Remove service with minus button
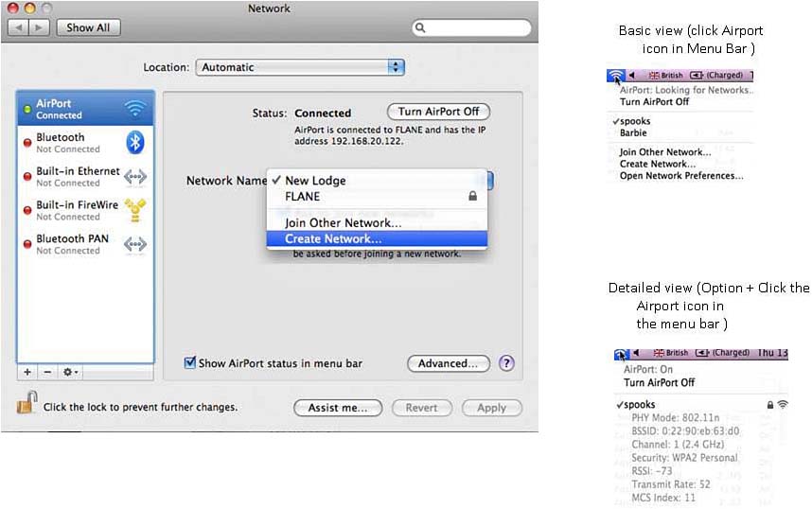 pyautogui.click(x=47, y=372)
